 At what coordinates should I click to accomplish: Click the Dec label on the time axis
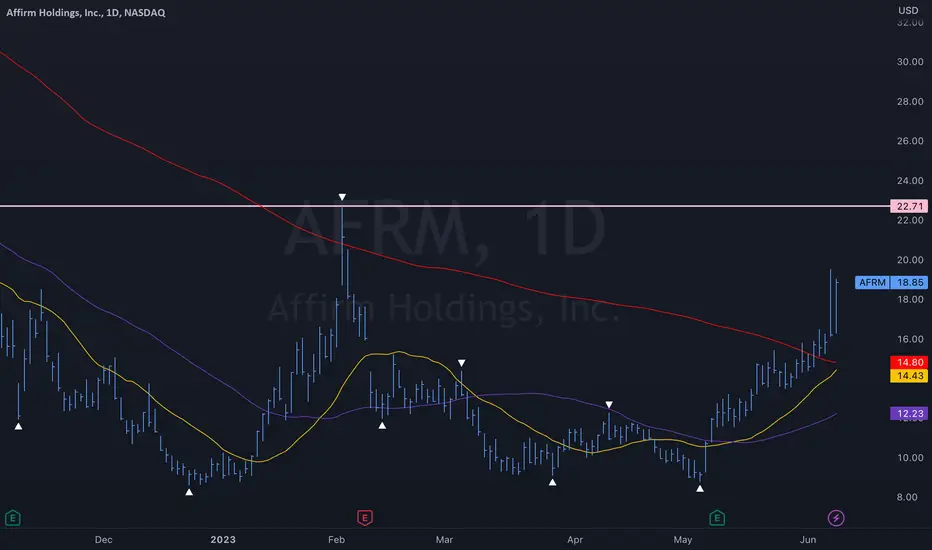pos(103,539)
